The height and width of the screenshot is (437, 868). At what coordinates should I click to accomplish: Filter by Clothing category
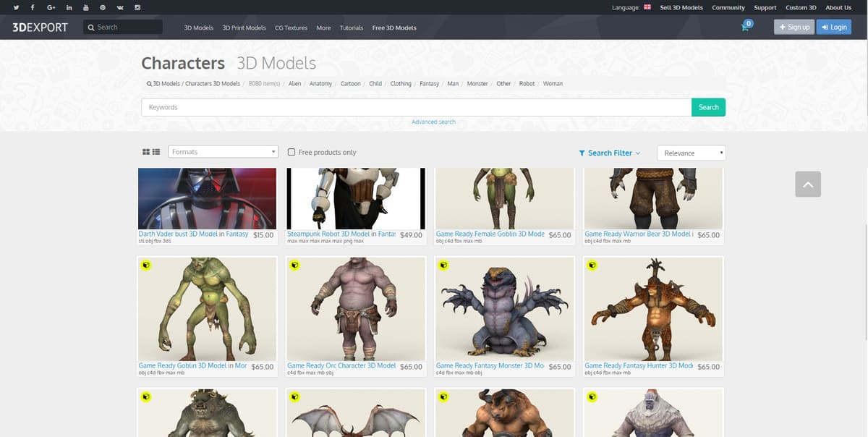click(401, 84)
